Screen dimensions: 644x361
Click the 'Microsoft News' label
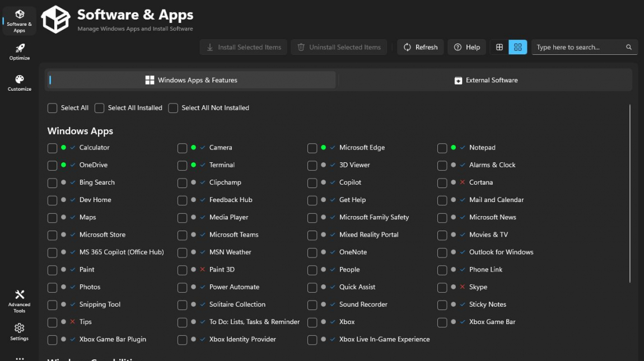pyautogui.click(x=492, y=217)
